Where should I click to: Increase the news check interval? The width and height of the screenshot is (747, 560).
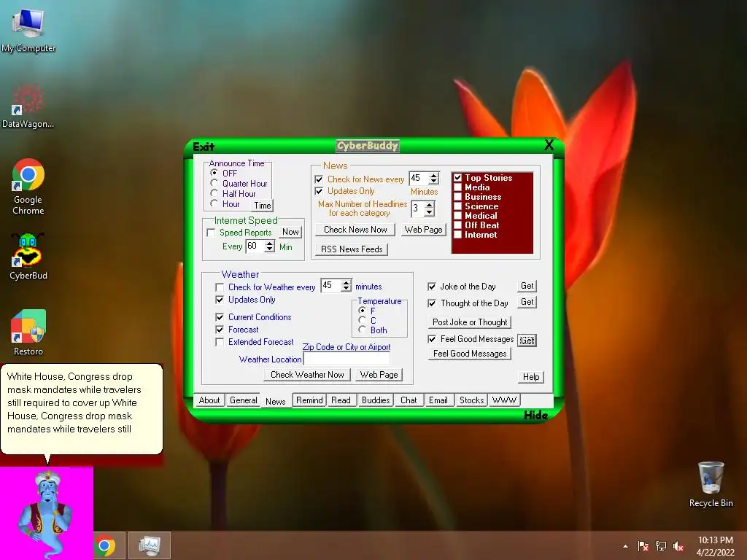point(433,175)
